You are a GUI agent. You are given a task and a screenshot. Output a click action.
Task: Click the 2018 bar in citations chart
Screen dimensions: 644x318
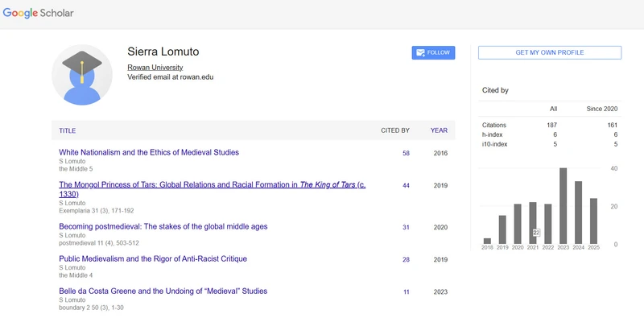click(487, 242)
